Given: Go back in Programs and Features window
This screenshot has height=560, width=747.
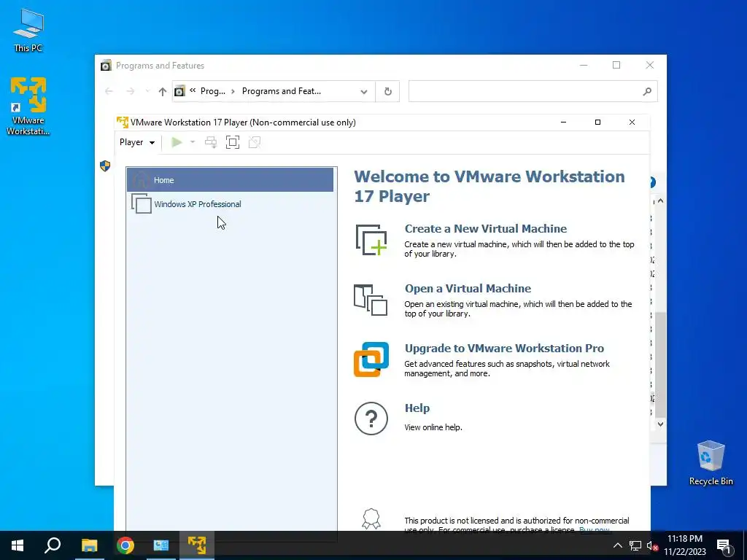Looking at the screenshot, I should click(x=109, y=91).
